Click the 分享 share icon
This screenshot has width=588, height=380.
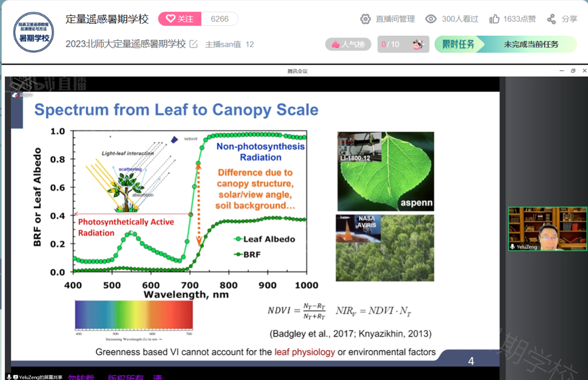552,19
